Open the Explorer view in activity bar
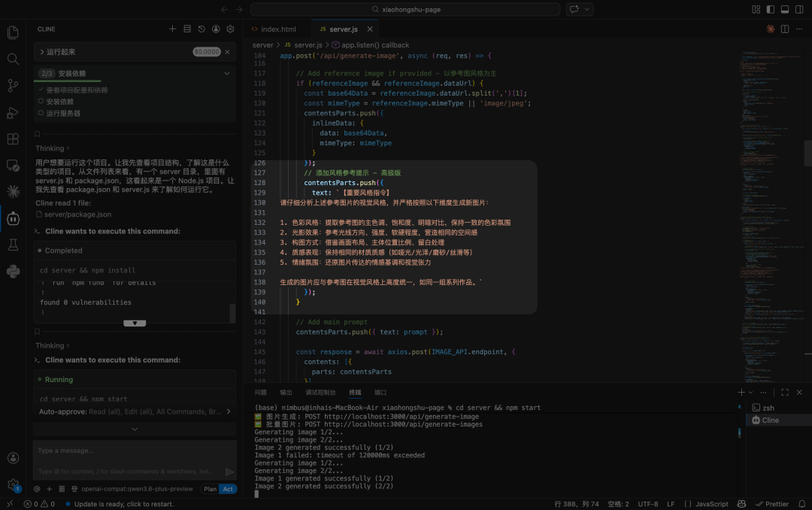 tap(13, 32)
